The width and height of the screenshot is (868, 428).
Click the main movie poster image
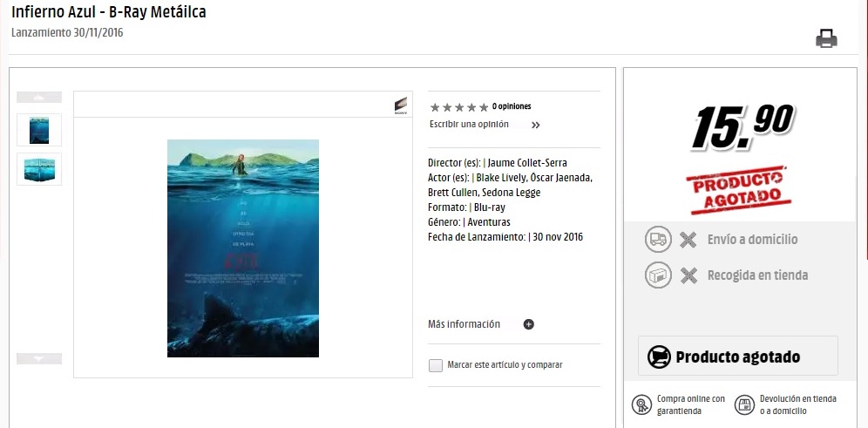[243, 248]
